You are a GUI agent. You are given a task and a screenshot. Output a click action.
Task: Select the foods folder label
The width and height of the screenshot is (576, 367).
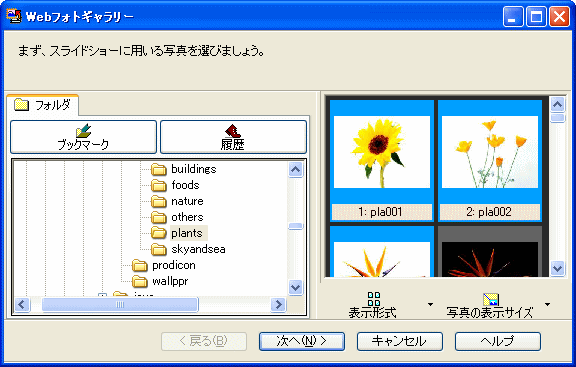[x=185, y=185]
